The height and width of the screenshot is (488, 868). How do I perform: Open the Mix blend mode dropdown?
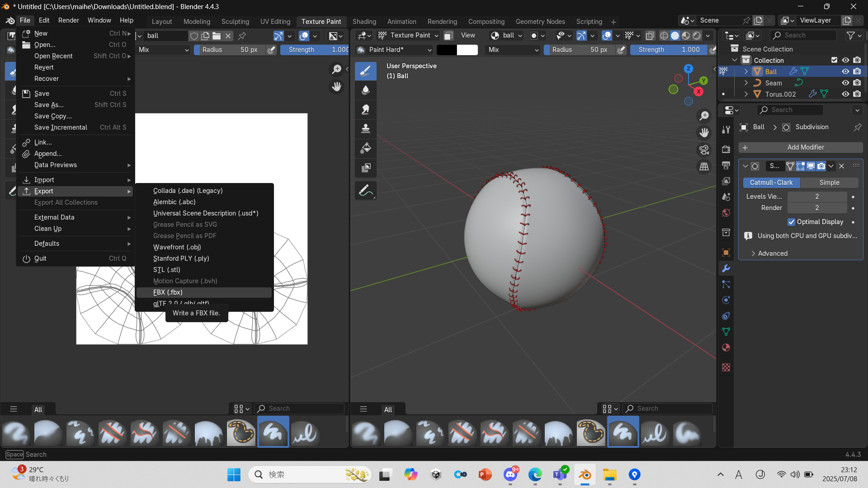coord(512,50)
